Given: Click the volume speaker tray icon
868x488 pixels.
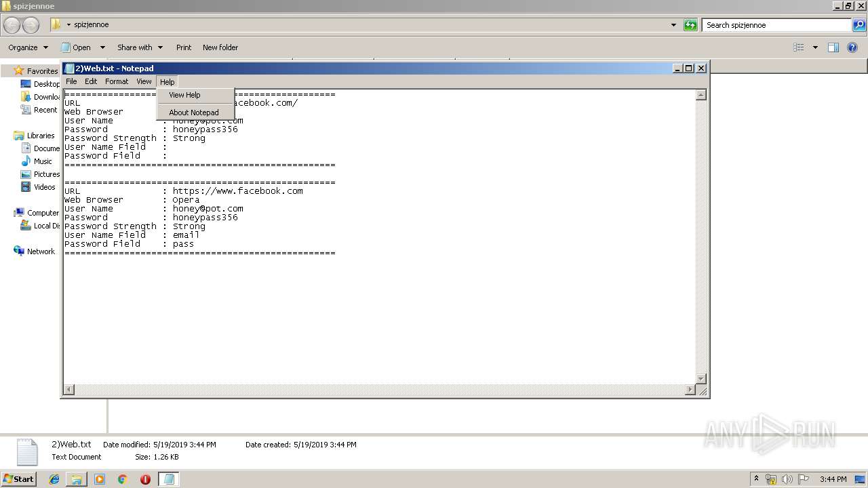Looking at the screenshot, I should pyautogui.click(x=787, y=479).
